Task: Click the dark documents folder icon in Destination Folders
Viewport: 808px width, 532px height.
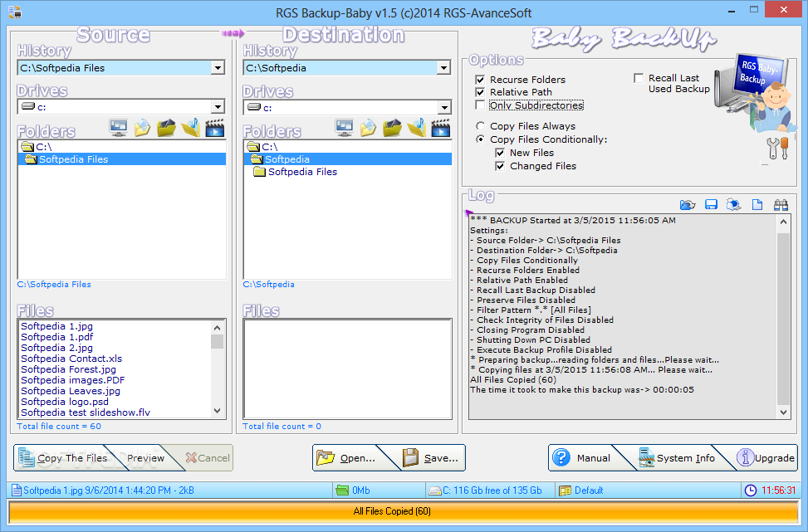Action: coord(392,128)
